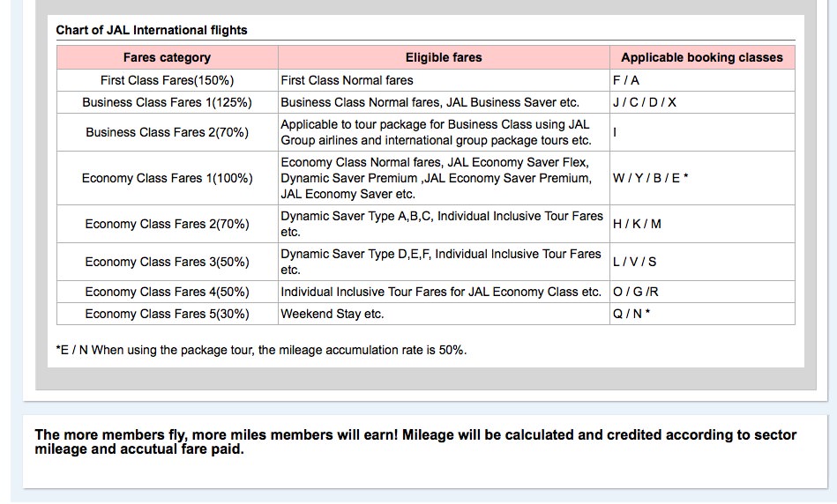The image size is (837, 504).
Task: Click 'The more members fly' bold paragraph
Action: pos(415,442)
